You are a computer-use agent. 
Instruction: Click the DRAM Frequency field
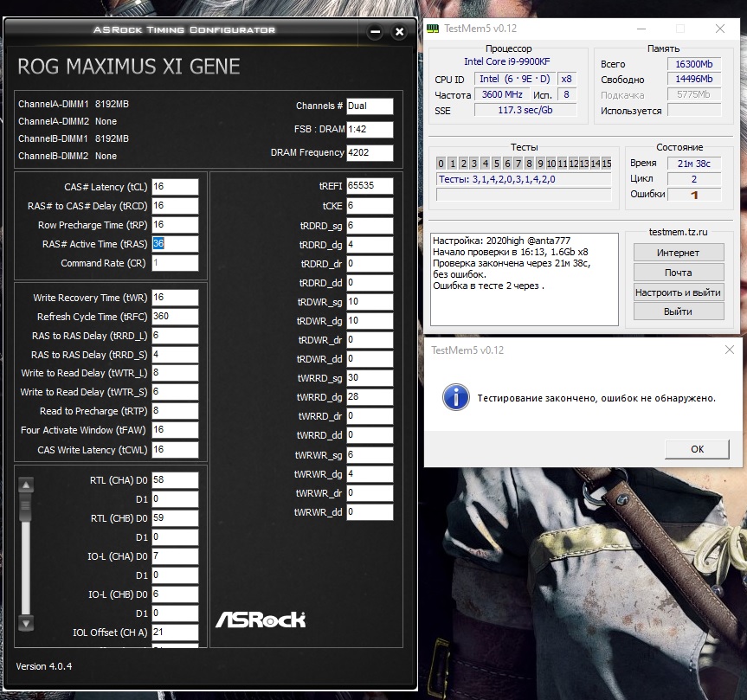click(x=370, y=152)
